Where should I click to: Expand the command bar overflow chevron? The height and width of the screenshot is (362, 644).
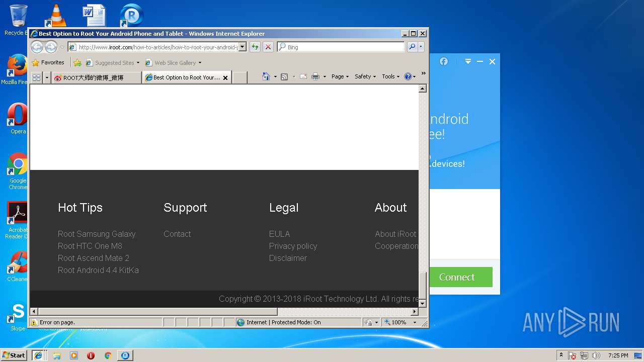[423, 73]
